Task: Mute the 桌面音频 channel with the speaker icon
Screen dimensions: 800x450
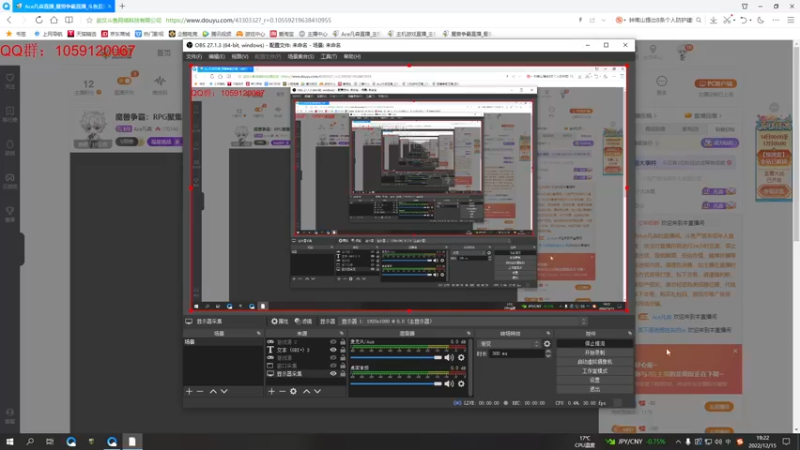Action: (449, 384)
